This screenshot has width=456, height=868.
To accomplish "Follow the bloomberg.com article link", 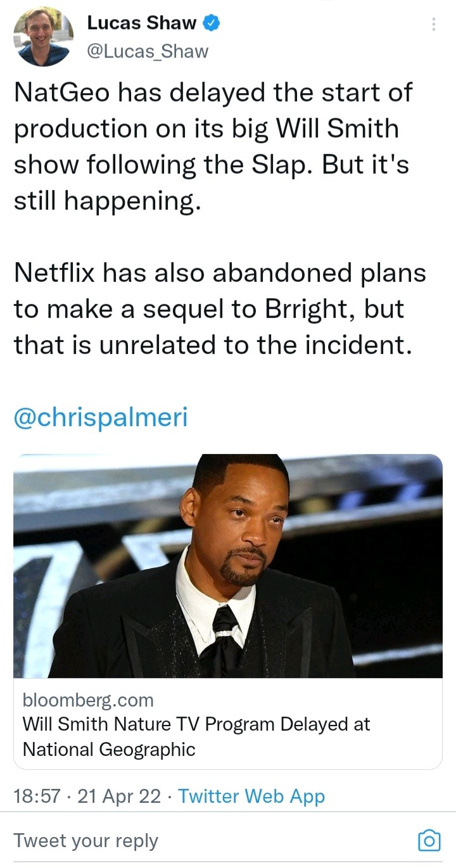I will pos(87,700).
